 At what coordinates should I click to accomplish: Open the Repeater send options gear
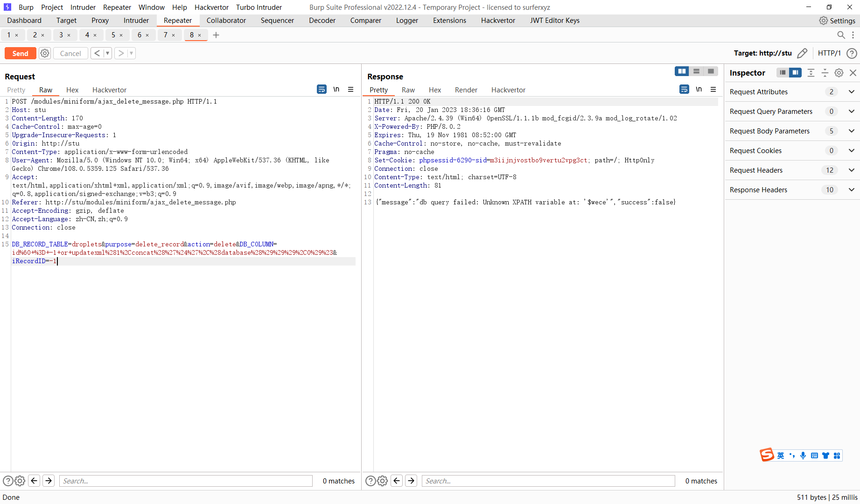(x=45, y=53)
